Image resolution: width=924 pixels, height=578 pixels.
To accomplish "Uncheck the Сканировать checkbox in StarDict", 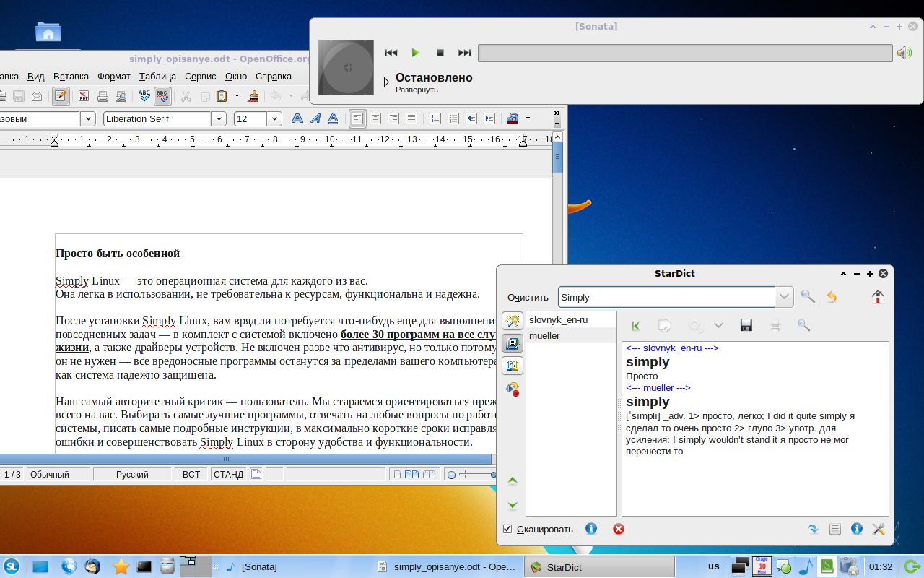I will [507, 529].
